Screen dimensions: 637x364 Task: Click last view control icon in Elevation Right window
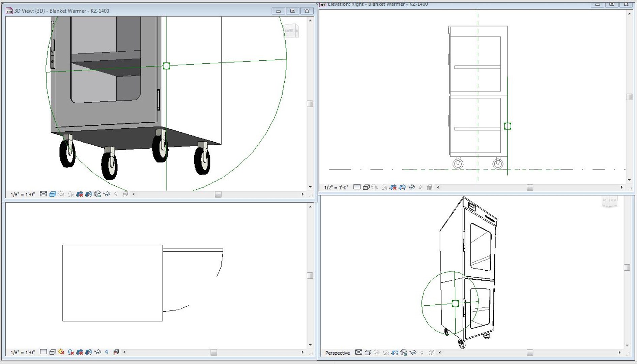(x=429, y=187)
